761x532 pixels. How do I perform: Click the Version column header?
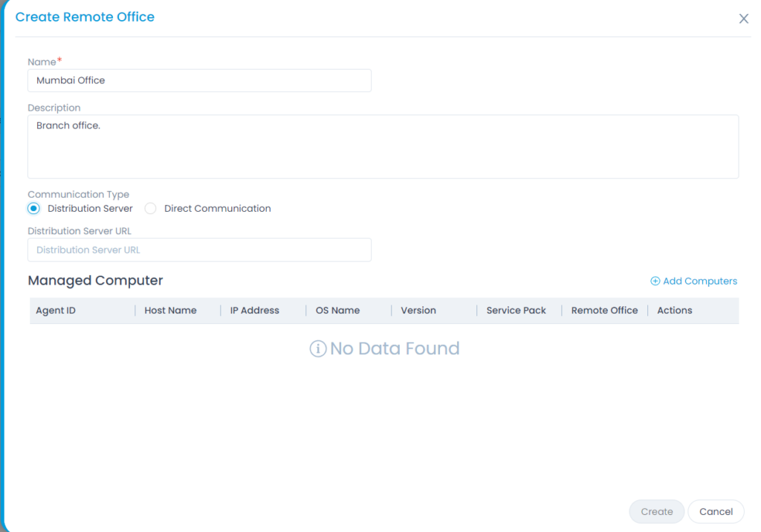418,311
